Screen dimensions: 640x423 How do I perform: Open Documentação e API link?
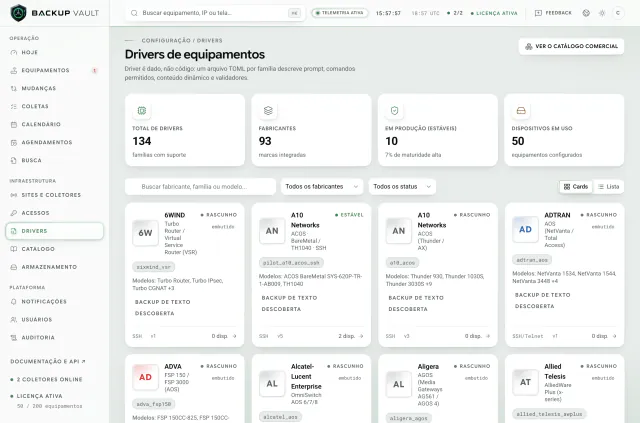tap(48, 362)
